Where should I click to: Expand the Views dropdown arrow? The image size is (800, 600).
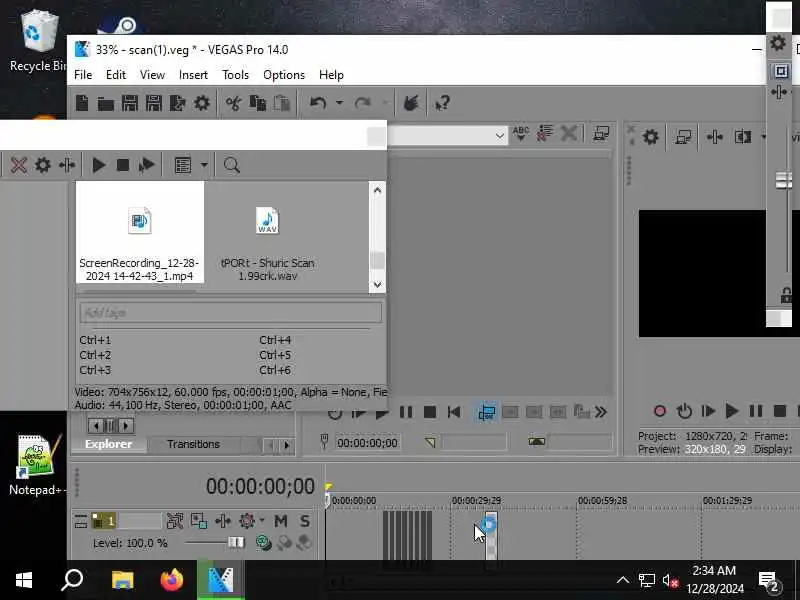[204, 165]
